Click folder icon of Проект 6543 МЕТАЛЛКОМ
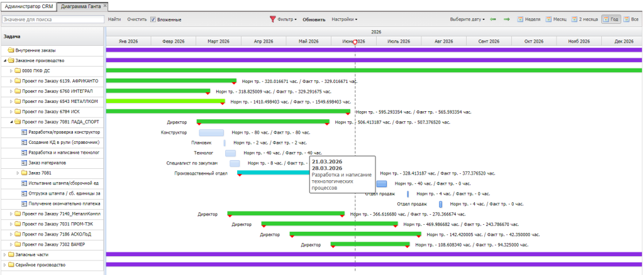 click(x=18, y=101)
